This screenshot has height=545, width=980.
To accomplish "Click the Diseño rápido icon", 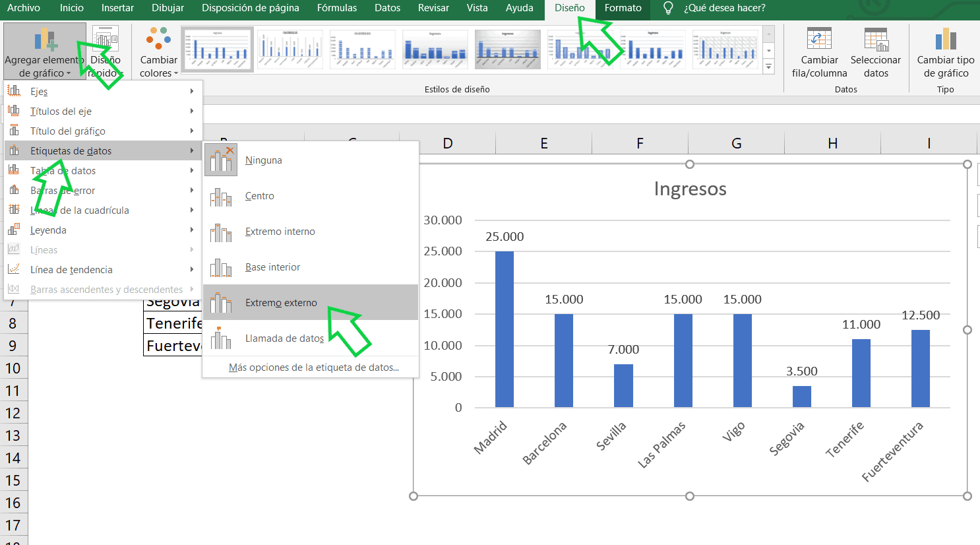I will [106, 40].
